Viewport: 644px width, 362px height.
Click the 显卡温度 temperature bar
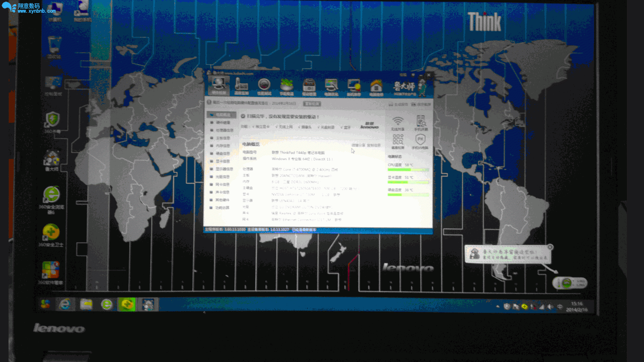[408, 182]
